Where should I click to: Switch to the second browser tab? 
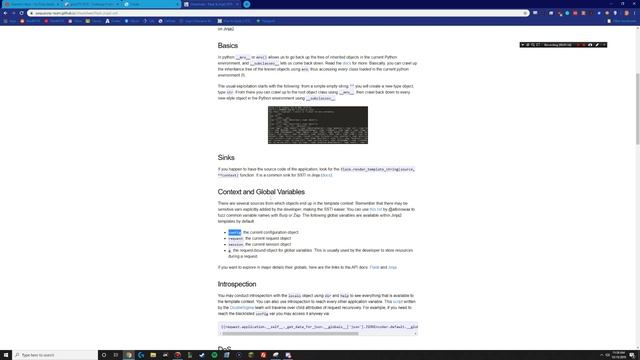[91, 4]
